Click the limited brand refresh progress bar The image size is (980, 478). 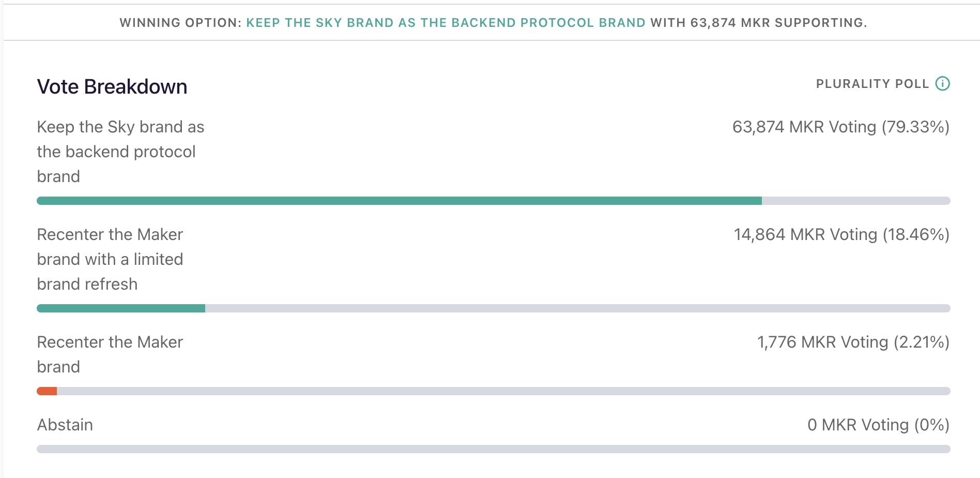494,308
